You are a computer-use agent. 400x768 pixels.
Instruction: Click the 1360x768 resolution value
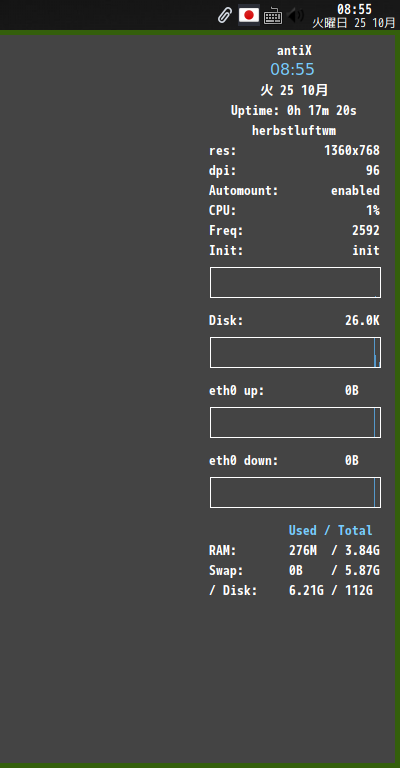pos(352,151)
